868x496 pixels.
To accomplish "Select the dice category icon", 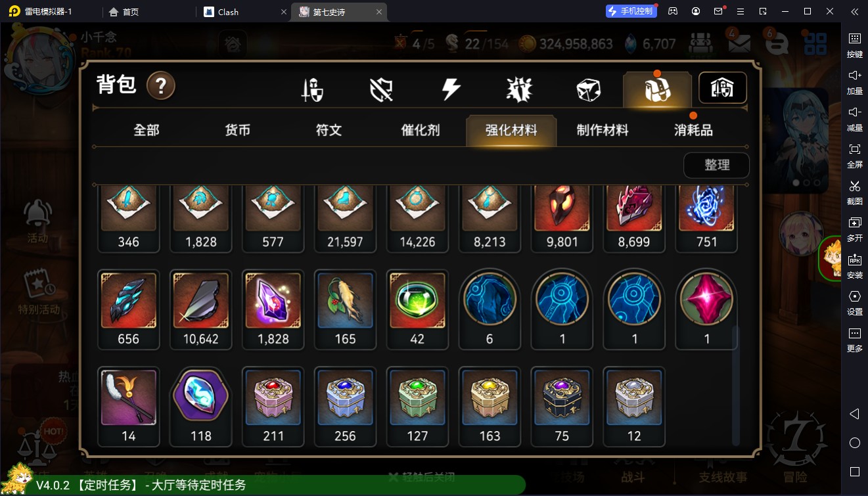I will tap(588, 90).
